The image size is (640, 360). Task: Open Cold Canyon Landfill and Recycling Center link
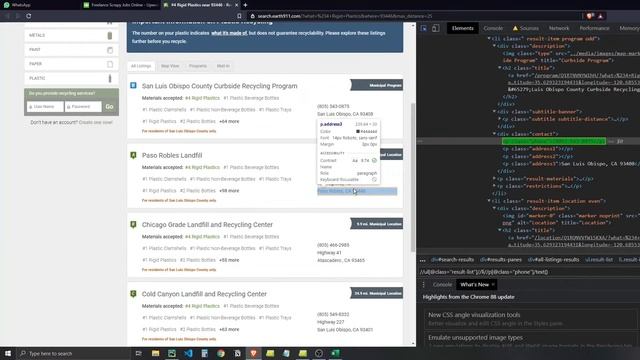[x=204, y=294]
